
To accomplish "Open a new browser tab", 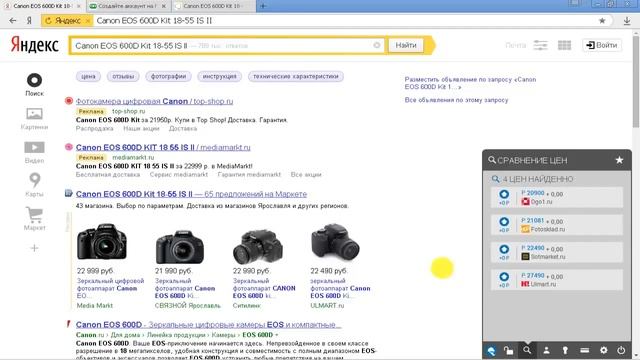I will point(263,6).
